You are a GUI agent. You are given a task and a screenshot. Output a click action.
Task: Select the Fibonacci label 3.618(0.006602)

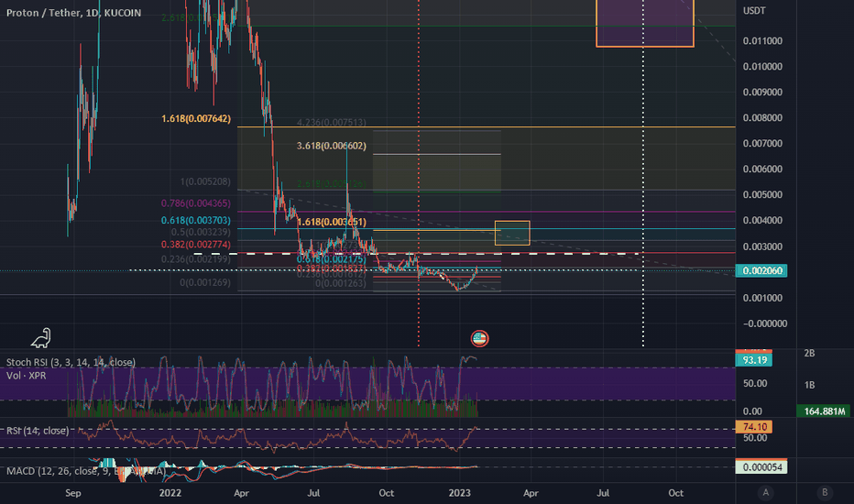331,146
